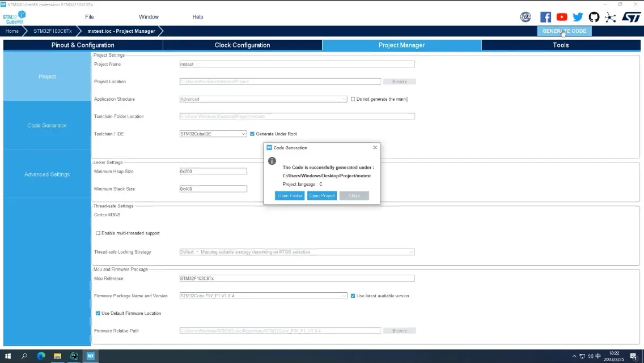644x363 pixels.
Task: Click the Close button in dialog
Action: (x=354, y=195)
